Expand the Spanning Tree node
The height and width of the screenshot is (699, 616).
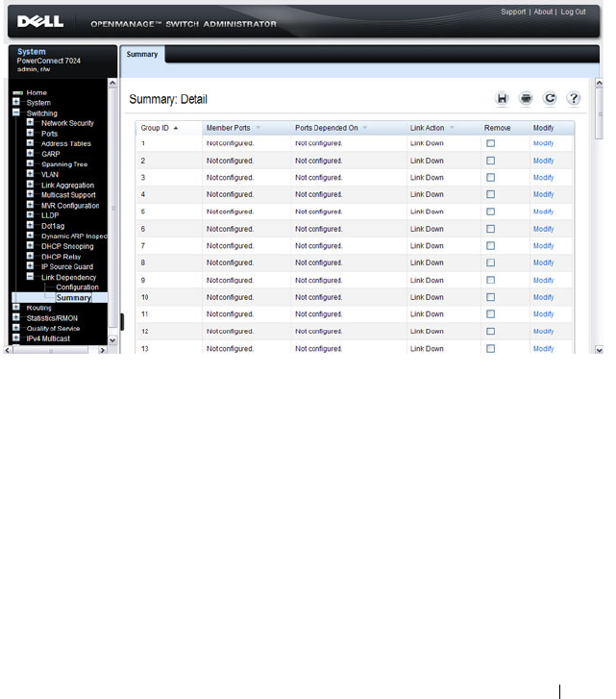tap(30, 163)
